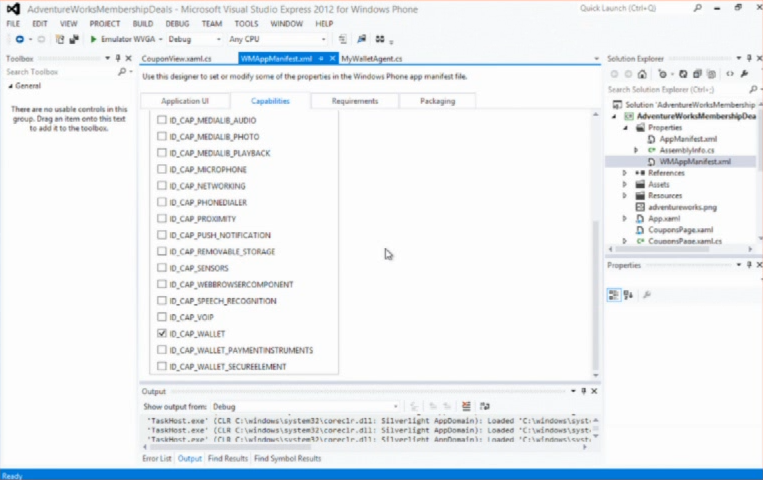Image resolution: width=763 pixels, height=480 pixels.
Task: Show Find Symbol Results panel
Action: point(288,458)
